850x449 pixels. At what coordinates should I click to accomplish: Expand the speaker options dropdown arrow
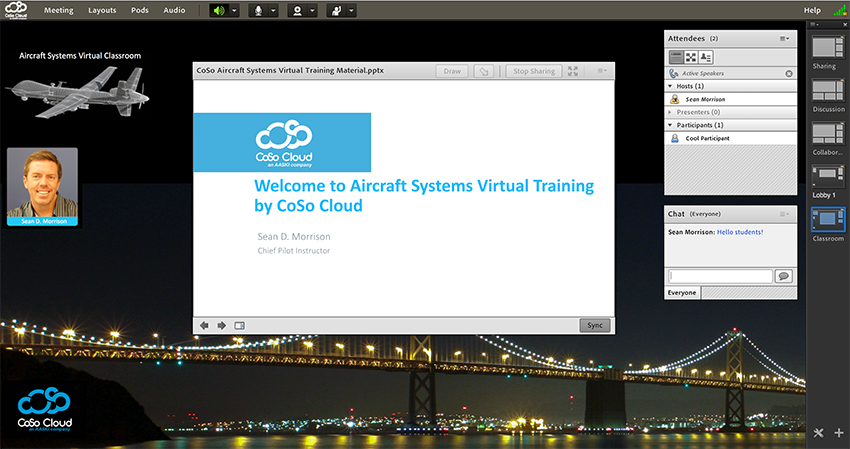[234, 10]
